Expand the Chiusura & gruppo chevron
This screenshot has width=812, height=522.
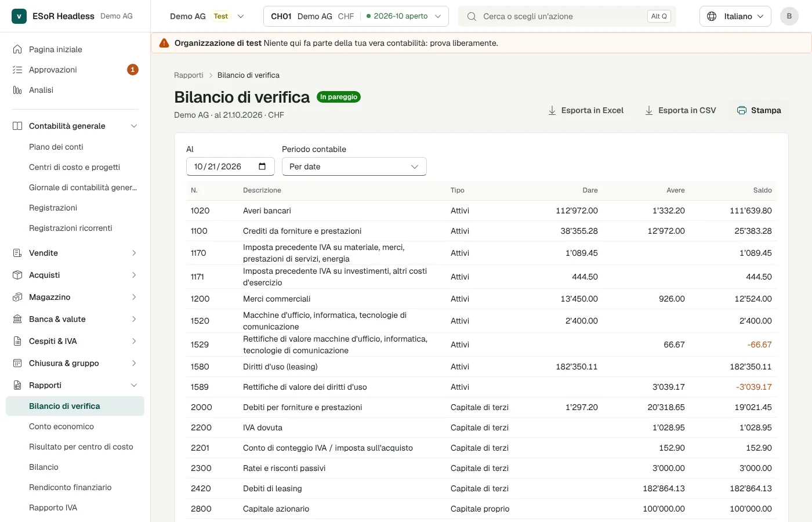point(134,363)
